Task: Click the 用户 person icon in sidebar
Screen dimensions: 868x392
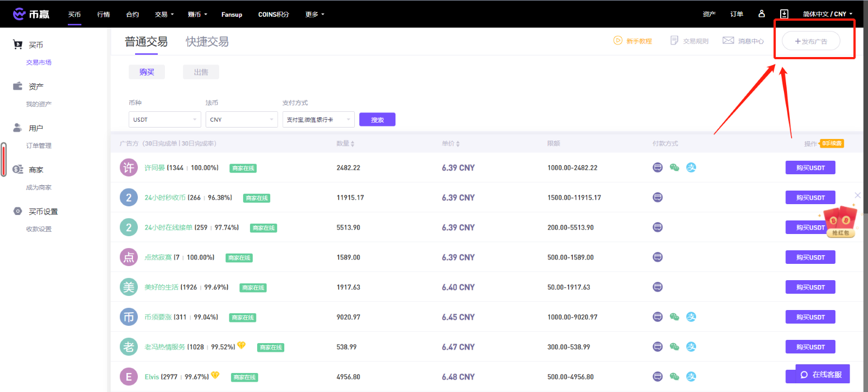Action: 18,128
